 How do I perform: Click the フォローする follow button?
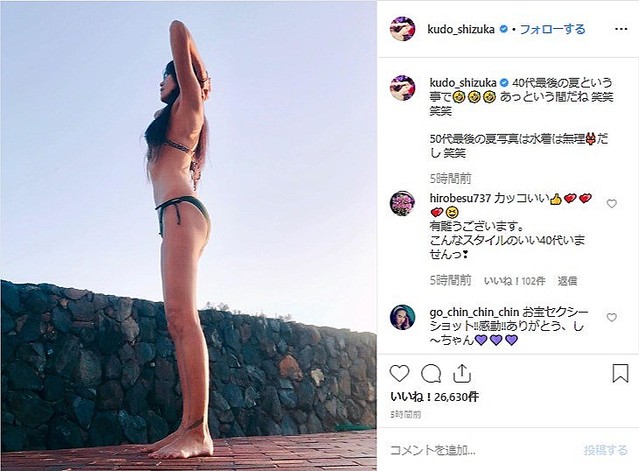click(553, 29)
